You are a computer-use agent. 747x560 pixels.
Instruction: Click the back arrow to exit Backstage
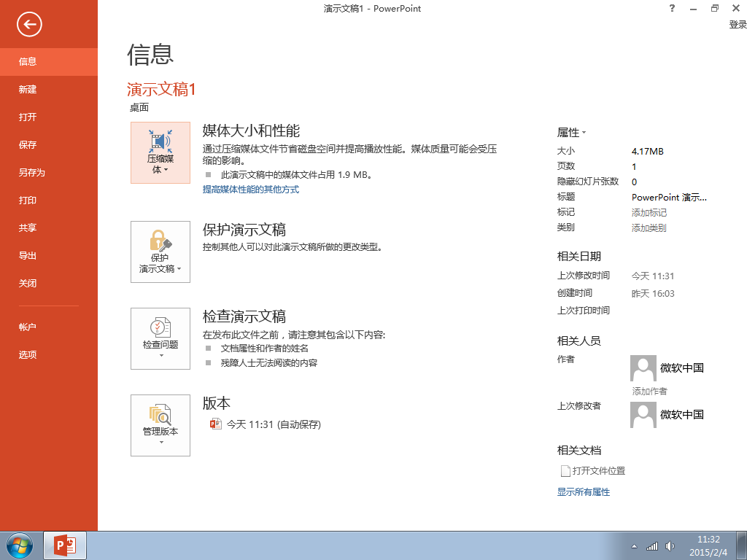29,24
